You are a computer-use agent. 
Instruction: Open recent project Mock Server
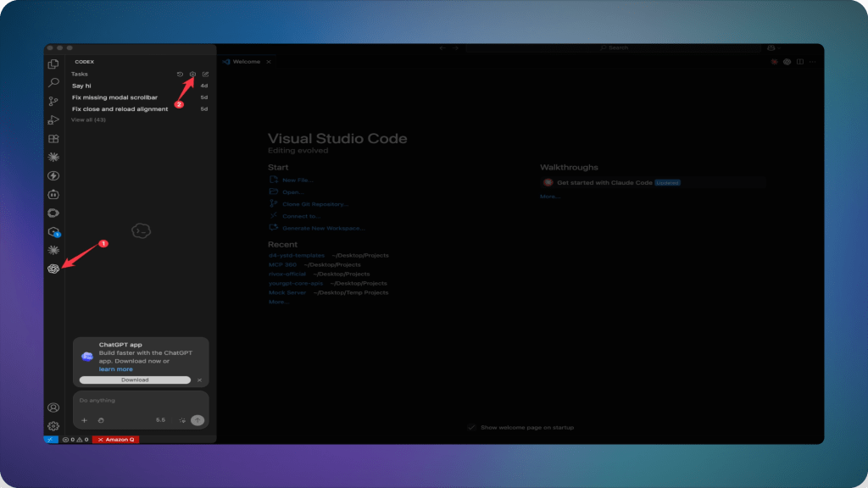pyautogui.click(x=287, y=292)
